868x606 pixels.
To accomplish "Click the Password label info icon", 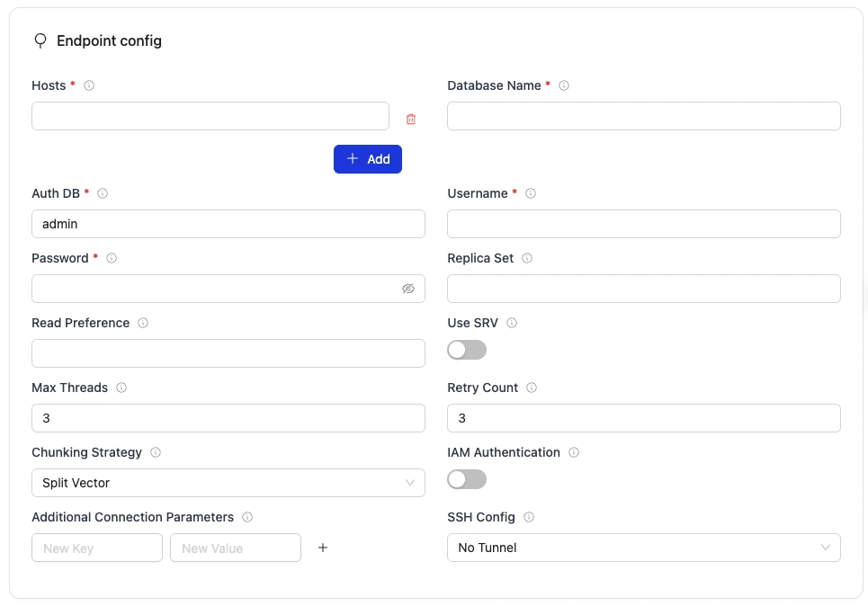I will pos(111,258).
